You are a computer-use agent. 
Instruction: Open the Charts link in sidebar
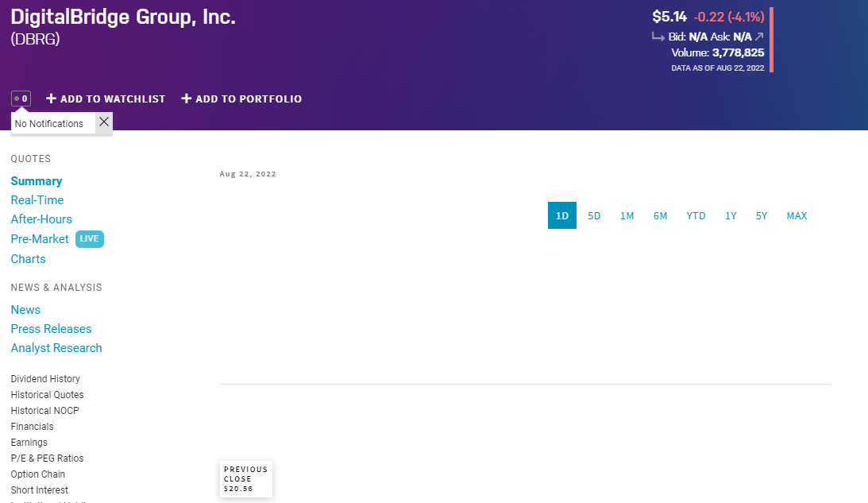[x=28, y=259]
